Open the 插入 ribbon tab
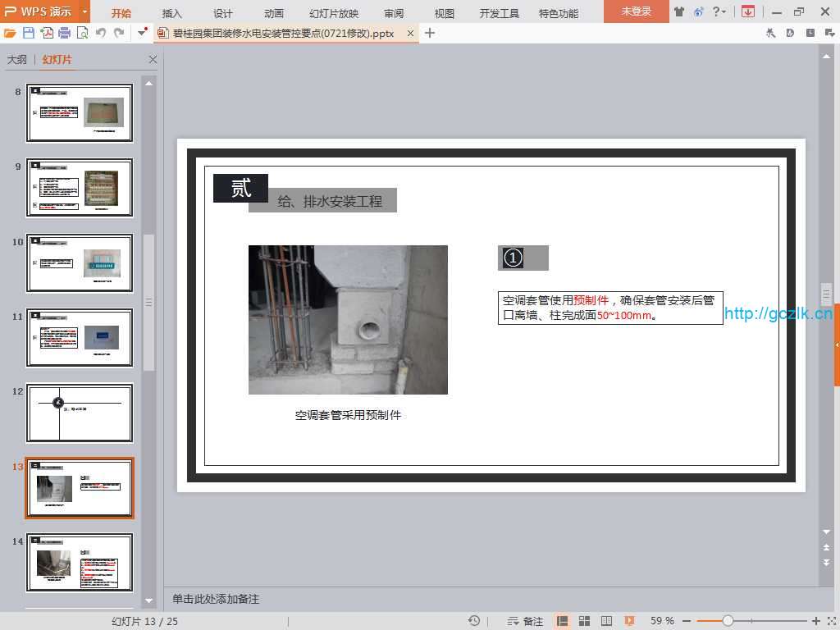The image size is (840, 630). tap(172, 13)
